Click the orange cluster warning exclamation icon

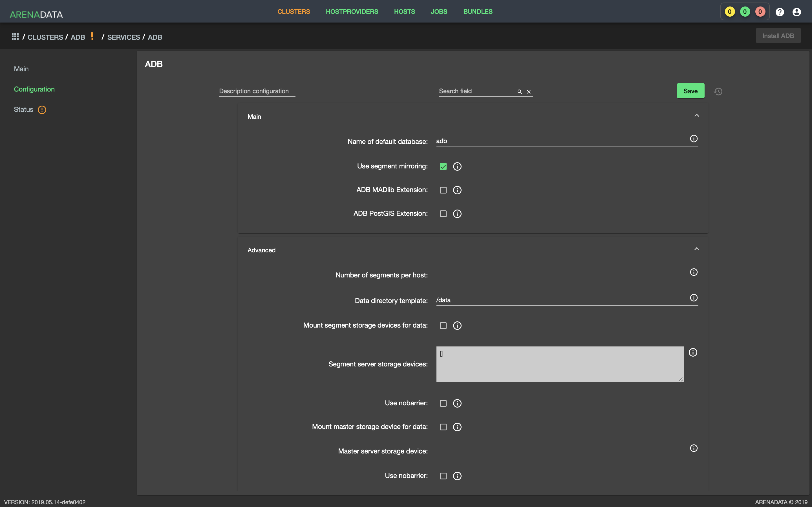(x=92, y=36)
